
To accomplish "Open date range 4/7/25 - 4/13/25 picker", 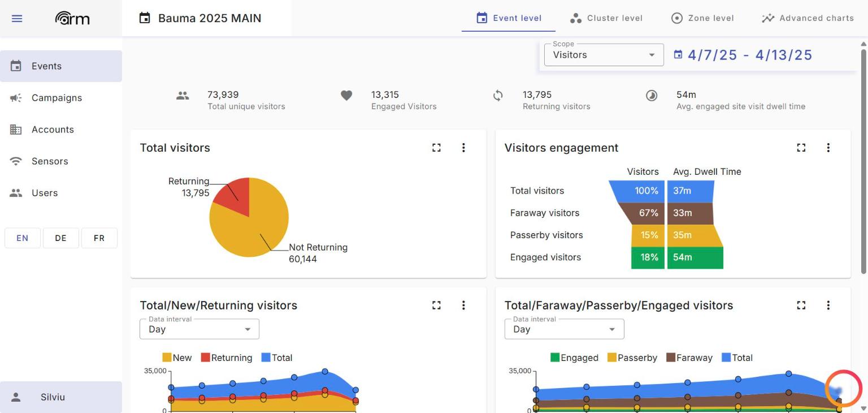I will [743, 55].
